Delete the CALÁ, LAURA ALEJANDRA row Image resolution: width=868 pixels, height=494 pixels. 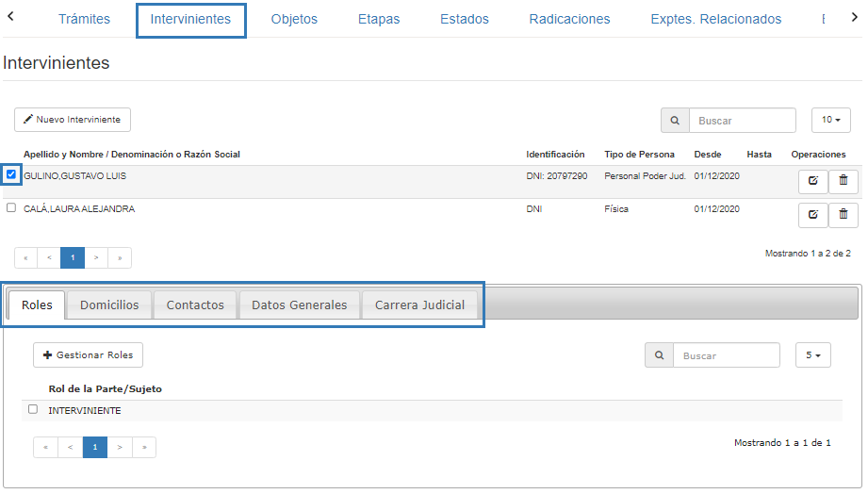pos(843,215)
